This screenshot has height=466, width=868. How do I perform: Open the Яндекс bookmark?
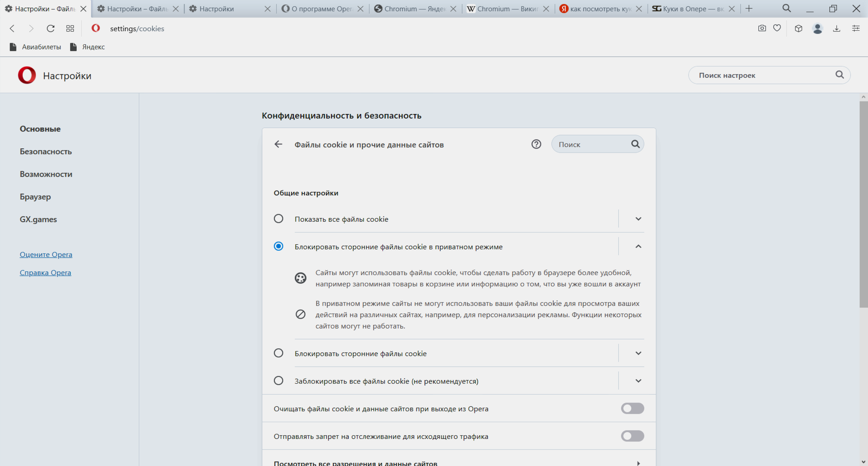click(x=87, y=47)
